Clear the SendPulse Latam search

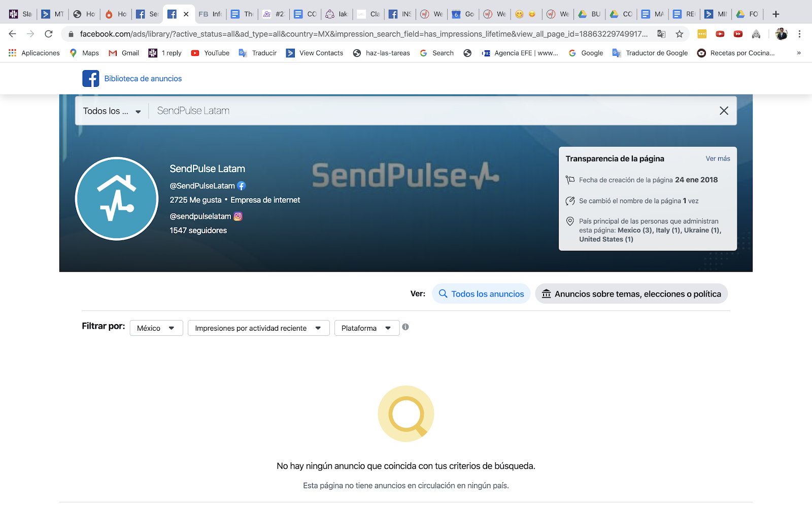[x=724, y=111]
